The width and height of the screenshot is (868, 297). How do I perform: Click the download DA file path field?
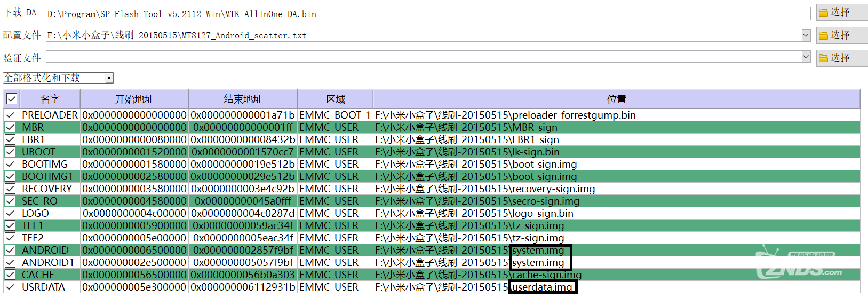(427, 14)
